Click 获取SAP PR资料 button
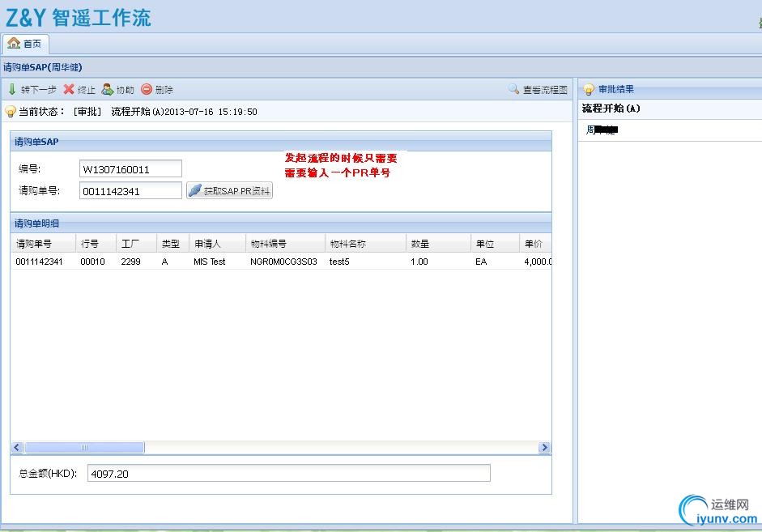Viewport: 762px width, 532px height. (x=229, y=190)
